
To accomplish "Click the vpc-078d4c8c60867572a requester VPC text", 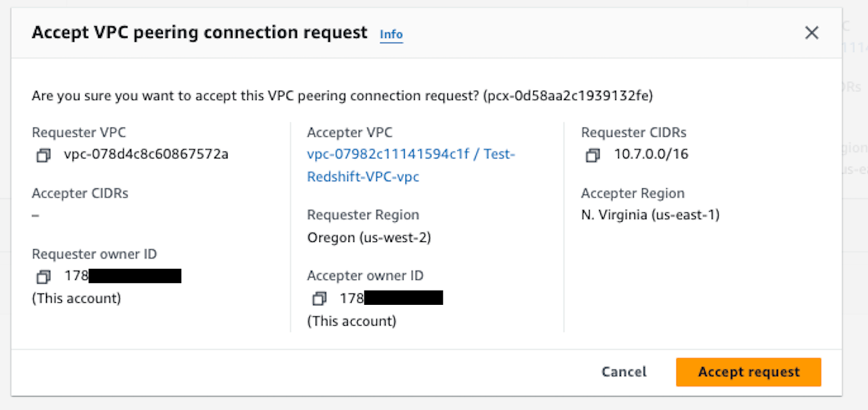I will (x=146, y=154).
